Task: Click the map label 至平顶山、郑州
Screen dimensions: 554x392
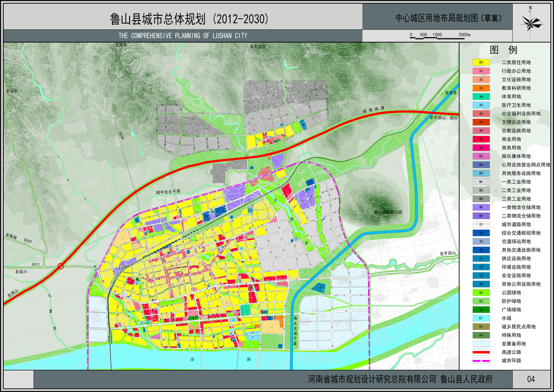Action: (x=444, y=118)
